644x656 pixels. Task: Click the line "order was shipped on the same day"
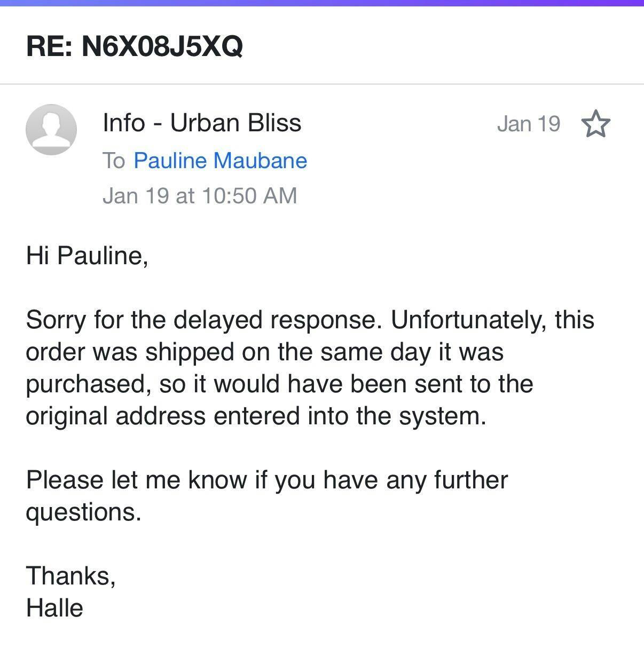[x=264, y=352]
